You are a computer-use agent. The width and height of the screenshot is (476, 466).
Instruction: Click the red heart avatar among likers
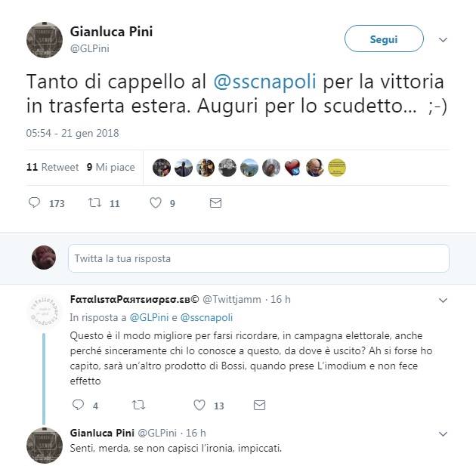point(293,168)
